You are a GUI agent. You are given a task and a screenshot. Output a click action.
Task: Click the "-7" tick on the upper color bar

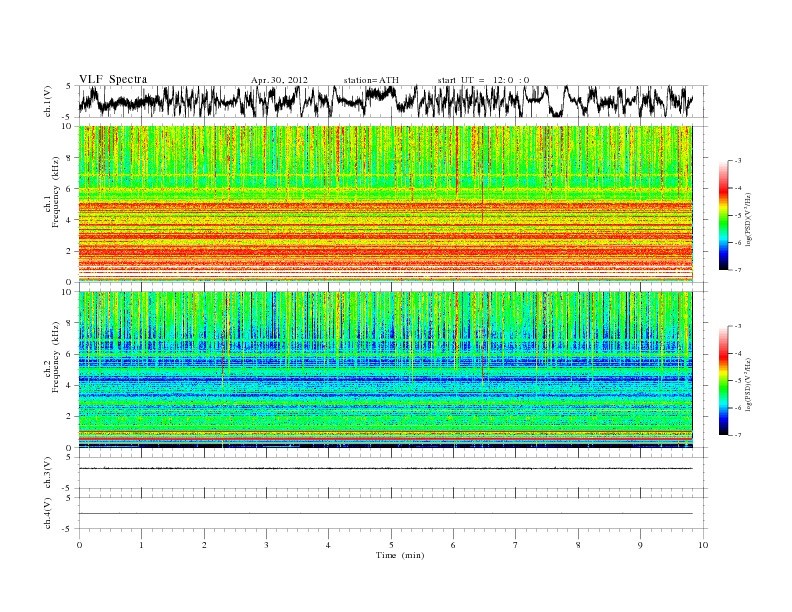[737, 270]
